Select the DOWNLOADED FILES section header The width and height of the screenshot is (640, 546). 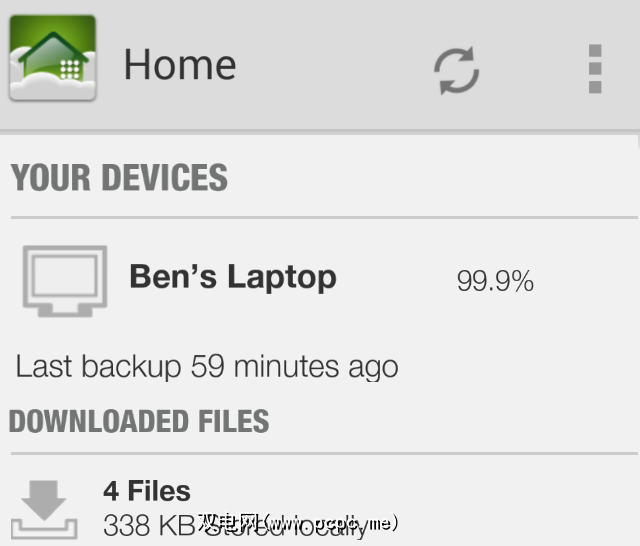(139, 421)
